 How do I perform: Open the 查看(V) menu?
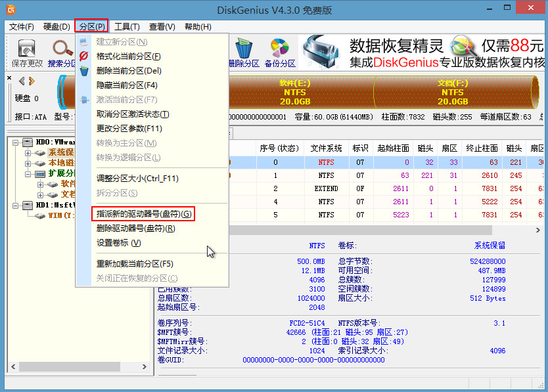[x=162, y=27]
